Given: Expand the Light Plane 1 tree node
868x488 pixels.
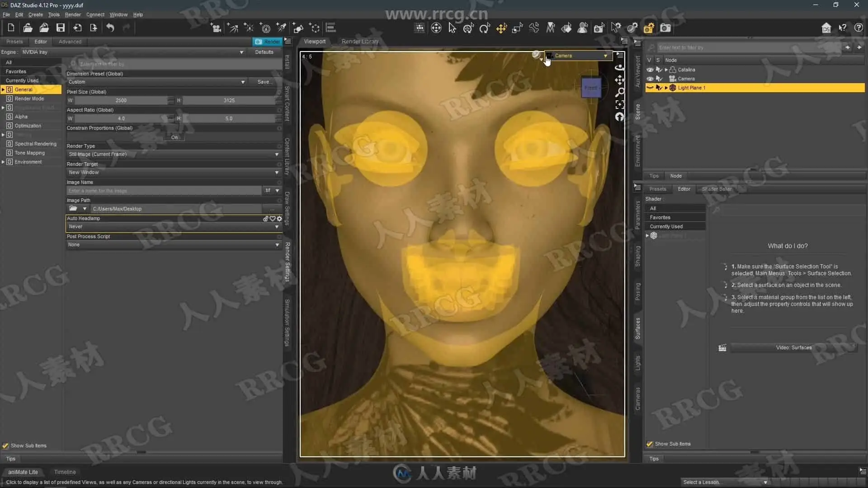Looking at the screenshot, I should 666,88.
